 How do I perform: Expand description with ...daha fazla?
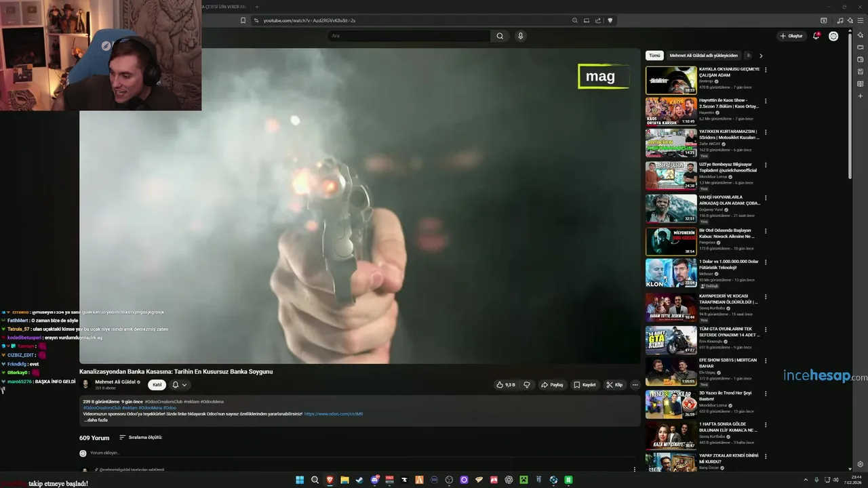point(96,420)
